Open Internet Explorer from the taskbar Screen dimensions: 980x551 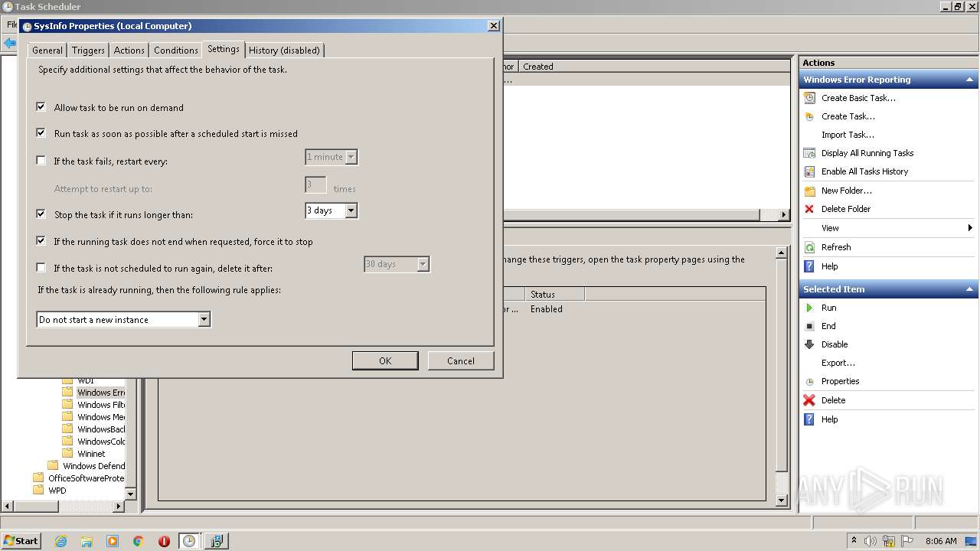[x=60, y=541]
